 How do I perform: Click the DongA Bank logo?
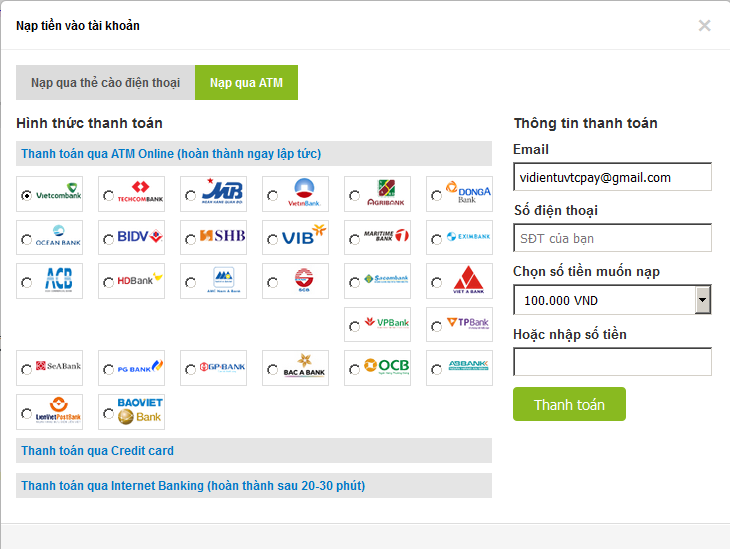[468, 192]
